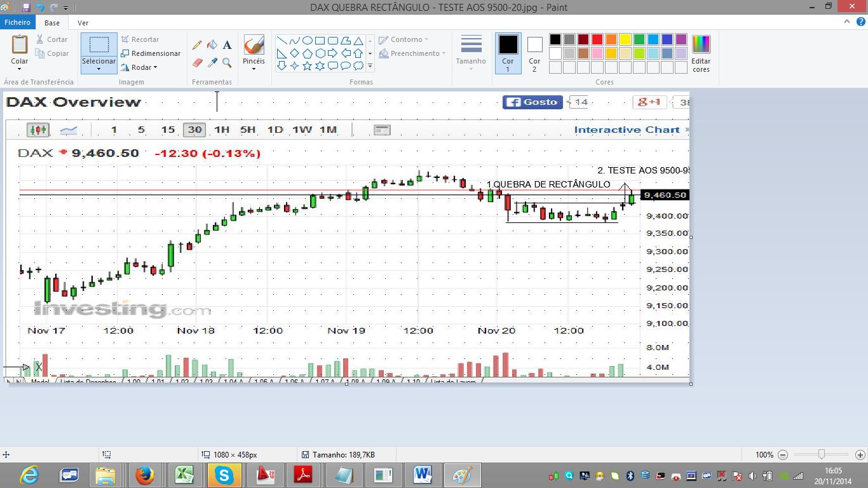This screenshot has width=868, height=488.
Task: Pick the pink color swatch
Action: 597,53
